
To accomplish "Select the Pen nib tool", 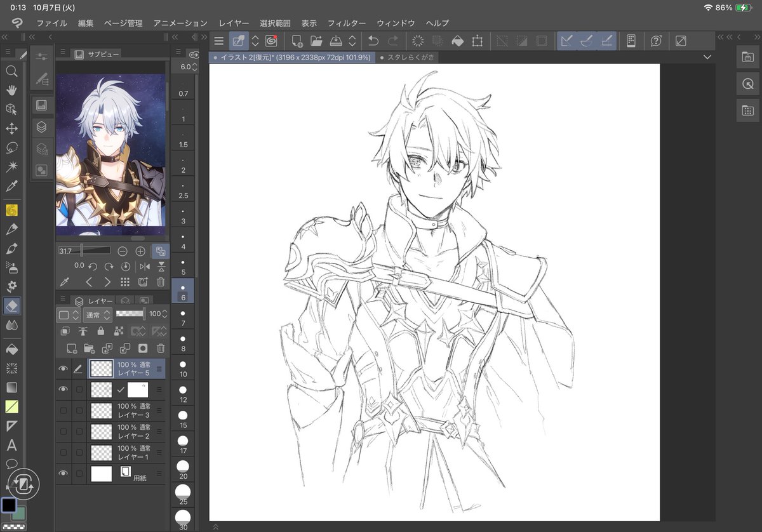I will (11, 229).
